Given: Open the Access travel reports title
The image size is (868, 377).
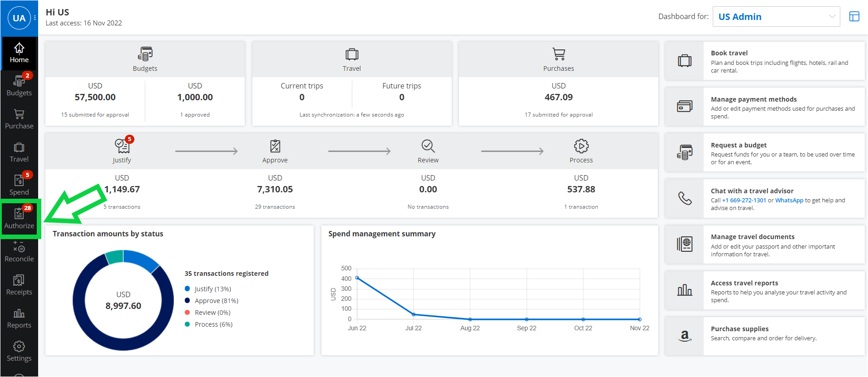Looking at the screenshot, I should point(745,283).
